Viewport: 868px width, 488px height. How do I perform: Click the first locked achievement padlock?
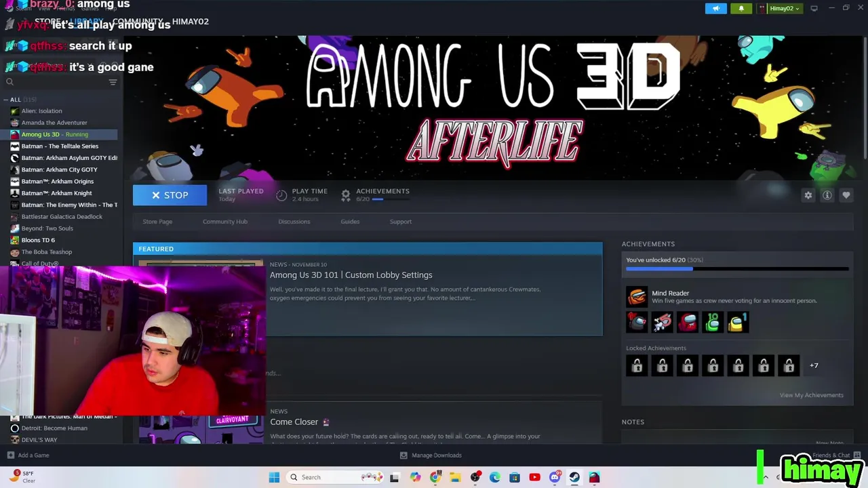coord(637,366)
